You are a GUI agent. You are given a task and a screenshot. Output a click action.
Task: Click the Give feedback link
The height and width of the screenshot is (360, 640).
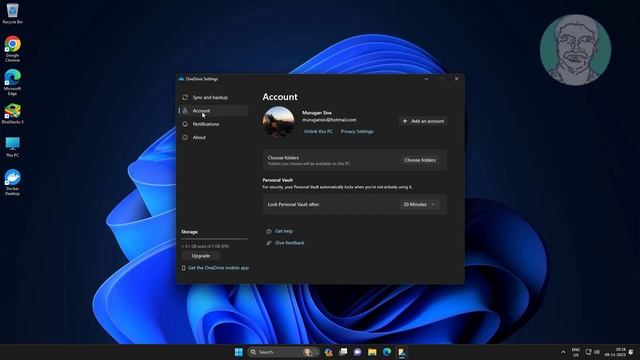[289, 243]
